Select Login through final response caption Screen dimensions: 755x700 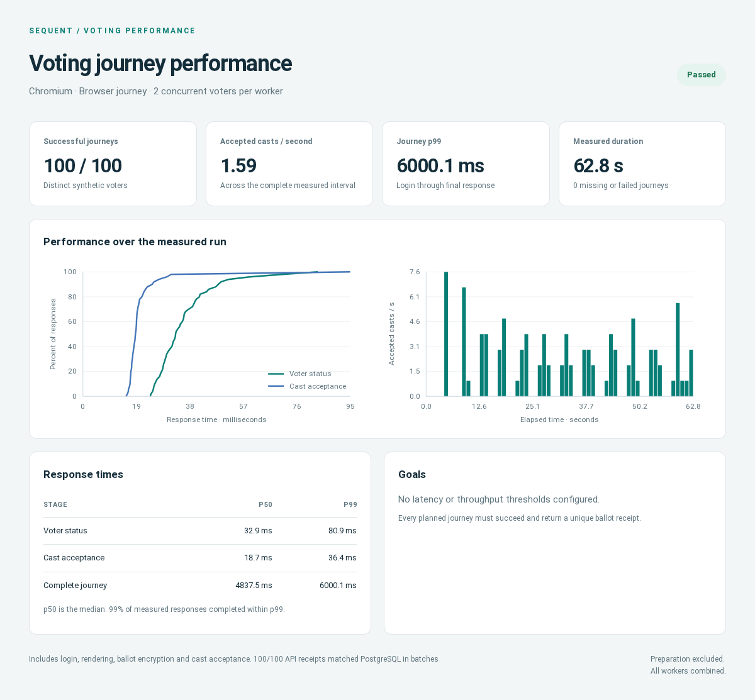tap(445, 186)
